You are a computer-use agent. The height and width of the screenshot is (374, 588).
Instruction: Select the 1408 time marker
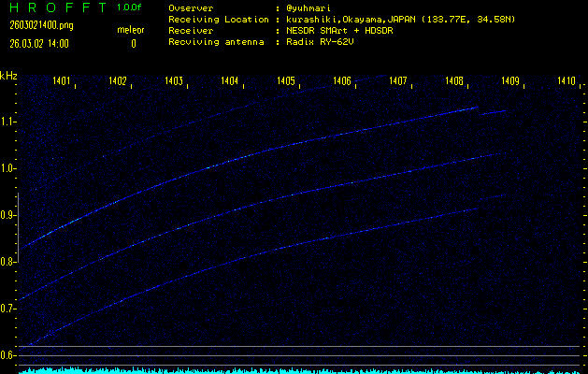[455, 82]
